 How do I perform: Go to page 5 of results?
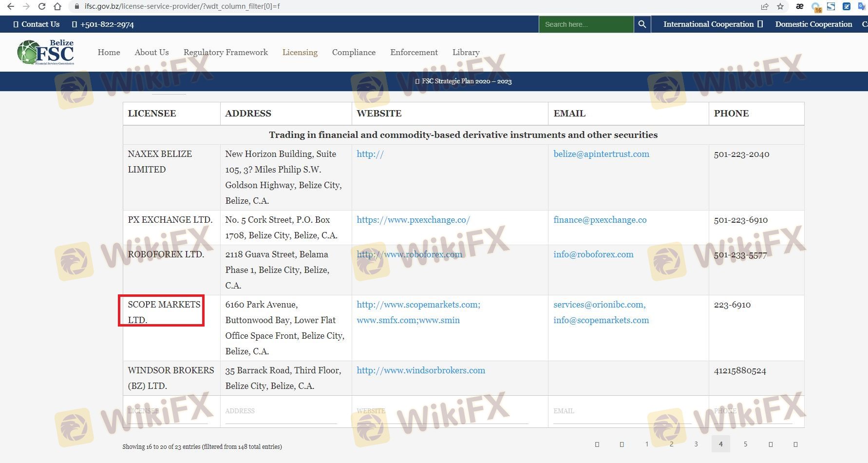tap(745, 444)
